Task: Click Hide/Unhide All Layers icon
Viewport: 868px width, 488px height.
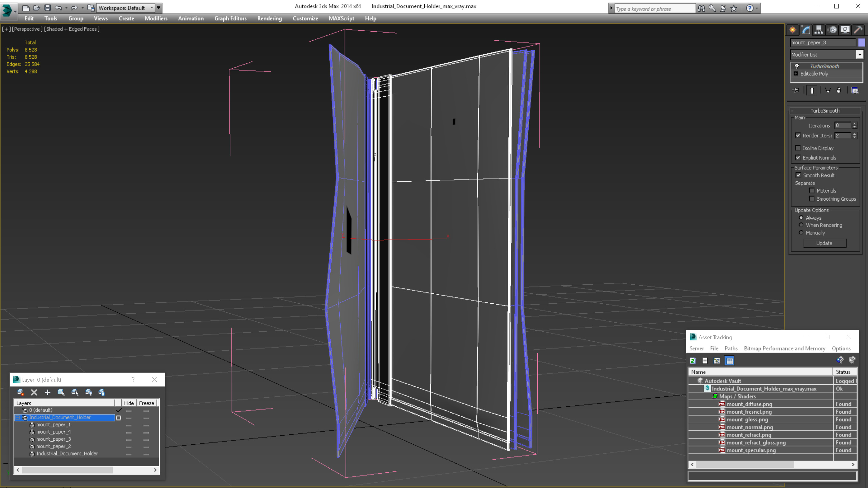Action: click(89, 392)
